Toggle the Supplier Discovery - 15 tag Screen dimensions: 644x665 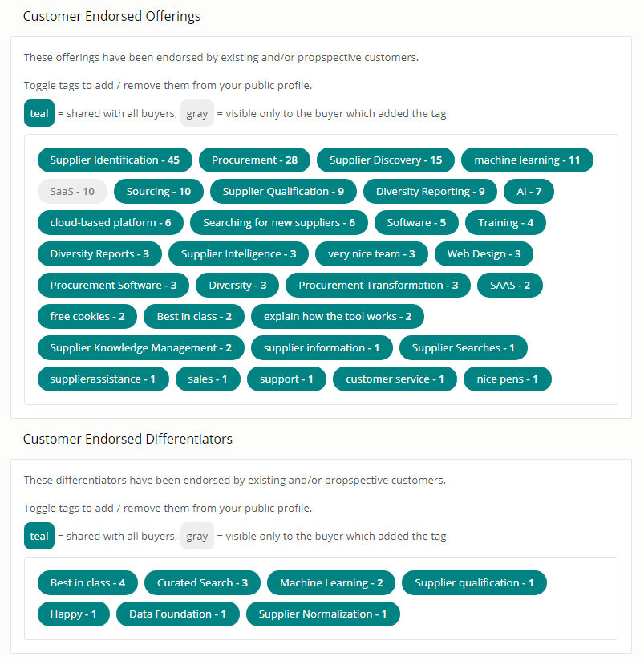click(386, 160)
